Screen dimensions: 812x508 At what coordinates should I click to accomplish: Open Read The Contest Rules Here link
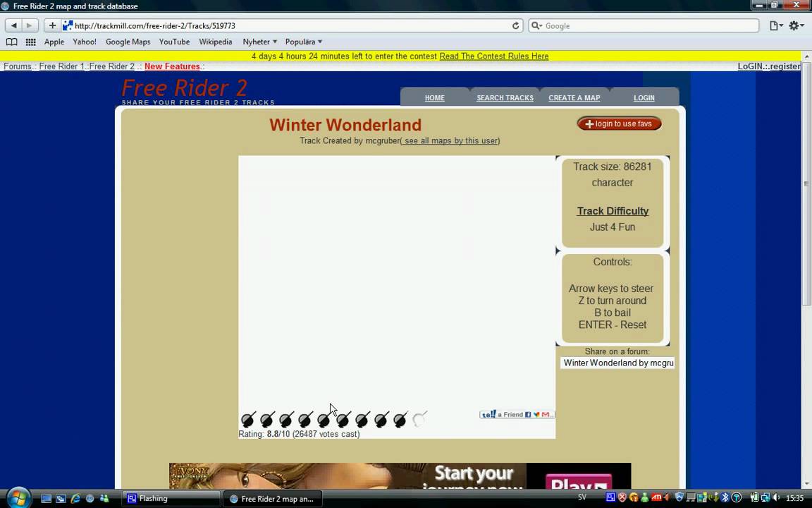click(x=493, y=56)
